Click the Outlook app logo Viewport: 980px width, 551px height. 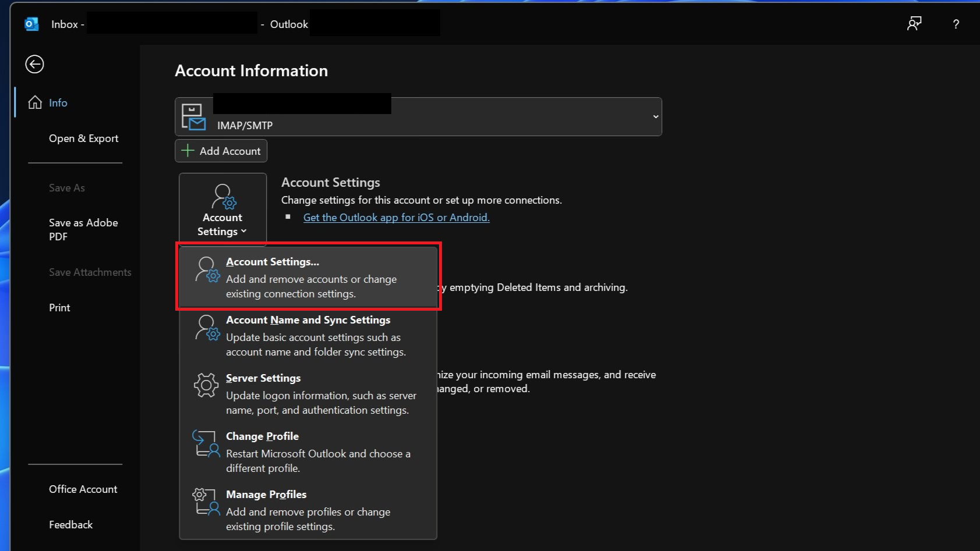click(x=31, y=24)
